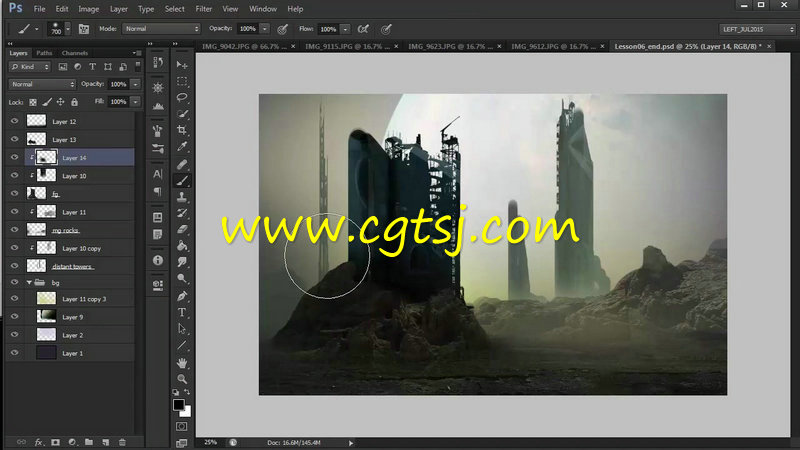Add a layer mask
This screenshot has width=800, height=450.
click(55, 442)
